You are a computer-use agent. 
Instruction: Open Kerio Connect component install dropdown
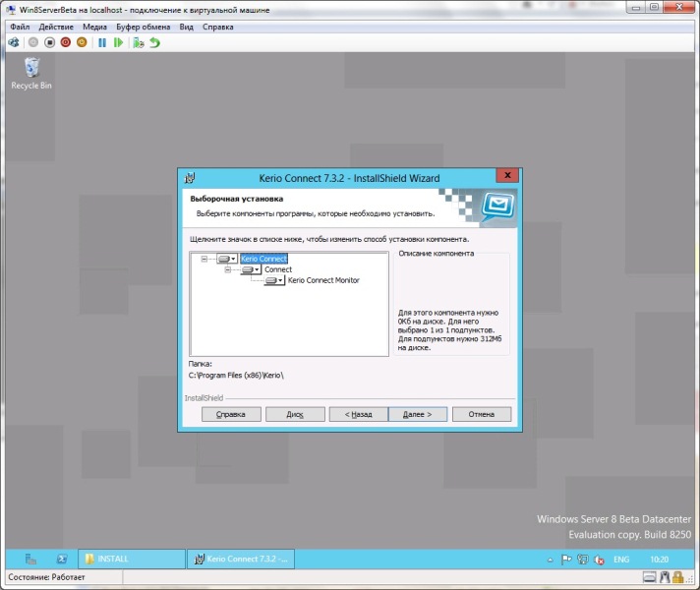[x=227, y=259]
